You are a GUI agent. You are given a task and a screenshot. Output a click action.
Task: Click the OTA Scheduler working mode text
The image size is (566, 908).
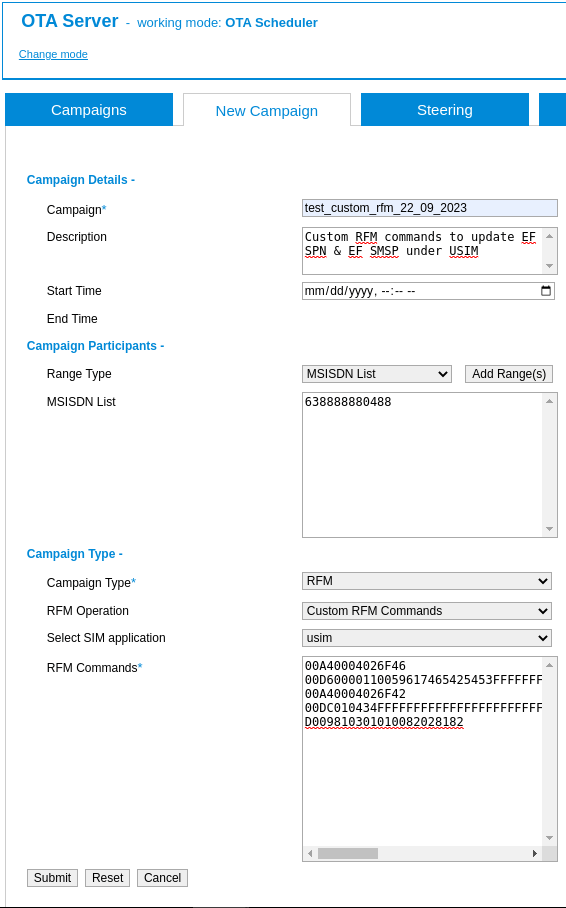(271, 23)
